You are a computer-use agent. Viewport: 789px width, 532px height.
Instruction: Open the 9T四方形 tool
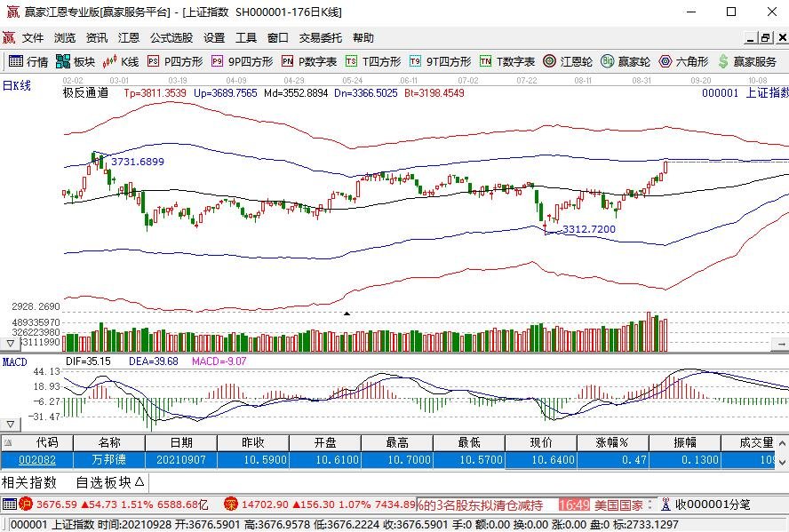(440, 62)
